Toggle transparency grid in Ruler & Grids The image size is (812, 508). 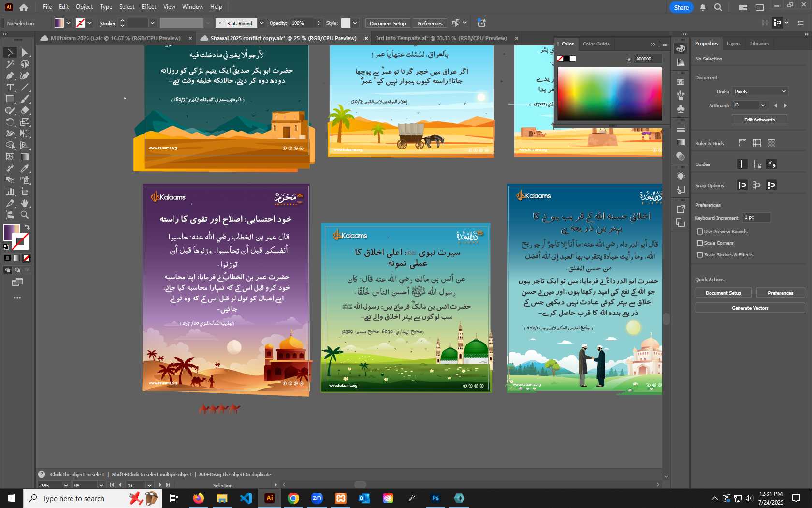[771, 143]
